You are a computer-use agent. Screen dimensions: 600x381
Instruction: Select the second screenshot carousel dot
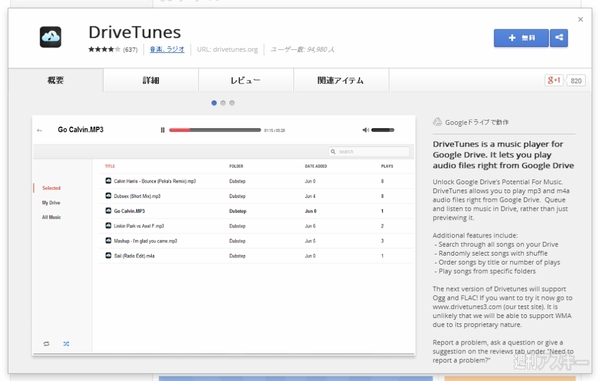pyautogui.click(x=223, y=103)
